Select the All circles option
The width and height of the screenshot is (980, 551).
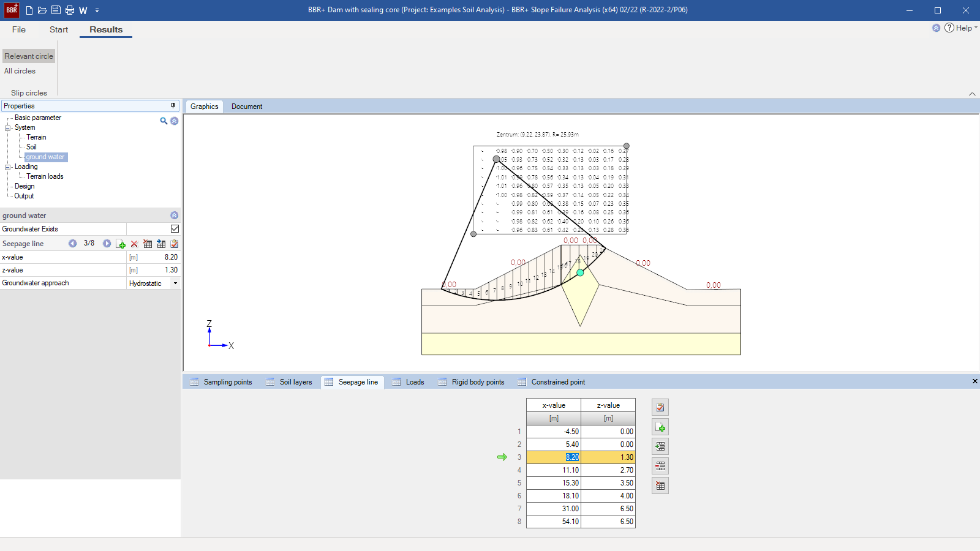[20, 71]
